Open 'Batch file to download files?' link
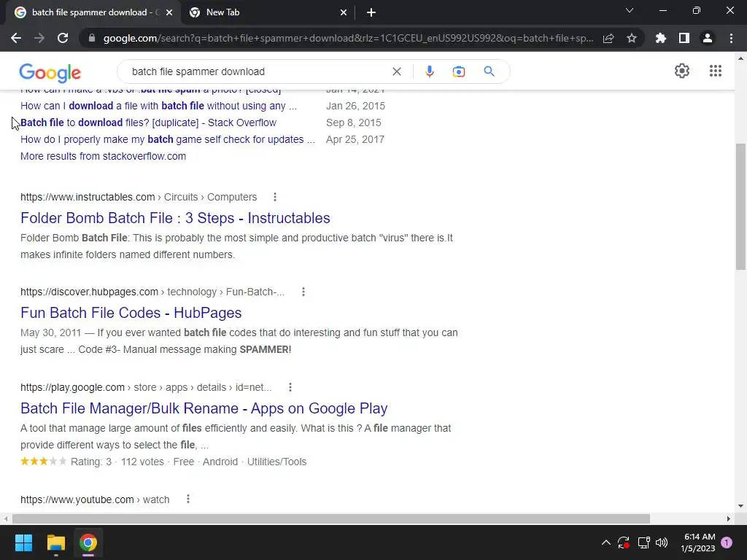 click(148, 122)
